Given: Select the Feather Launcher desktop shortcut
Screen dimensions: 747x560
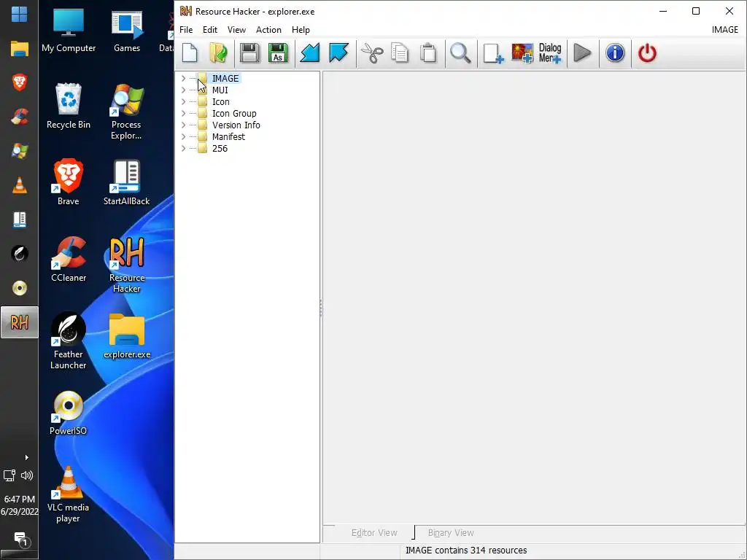Looking at the screenshot, I should (69, 341).
